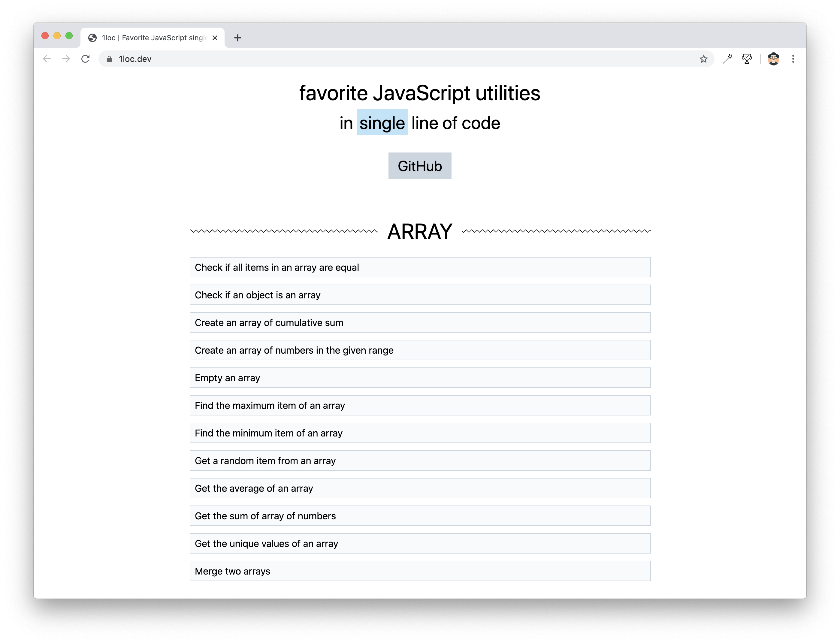
Task: Expand "Check if all items in an array are equal"
Action: (420, 267)
